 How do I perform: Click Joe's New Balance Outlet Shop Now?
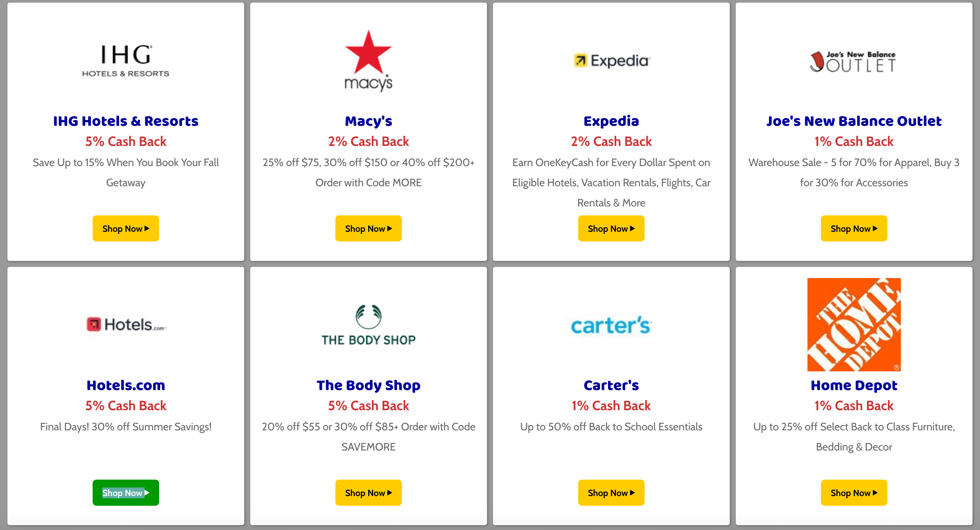854,228
